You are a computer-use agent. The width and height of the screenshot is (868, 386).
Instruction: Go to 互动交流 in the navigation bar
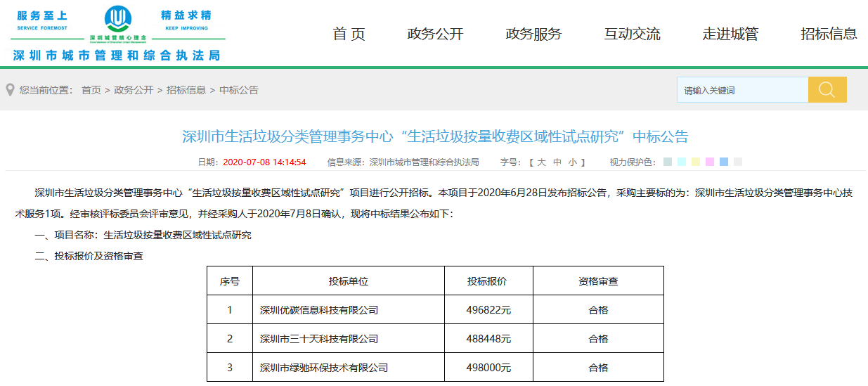click(x=632, y=34)
